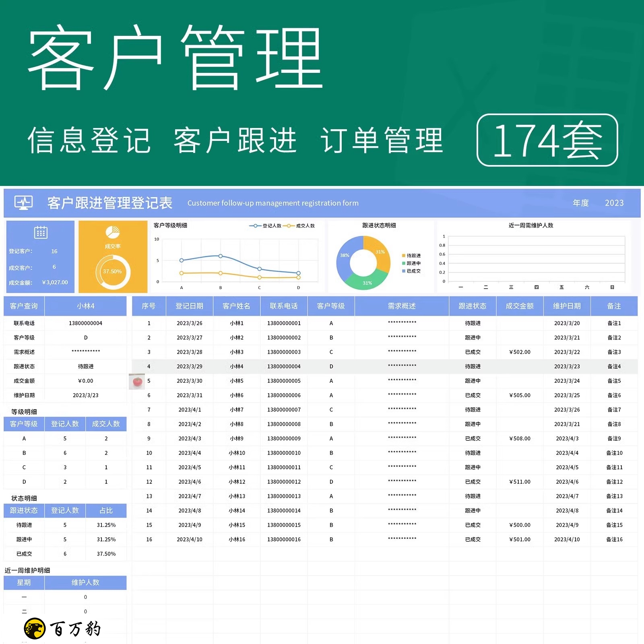This screenshot has height=644, width=644.
Task: Click the 登记日期 column header
Action: click(x=189, y=306)
